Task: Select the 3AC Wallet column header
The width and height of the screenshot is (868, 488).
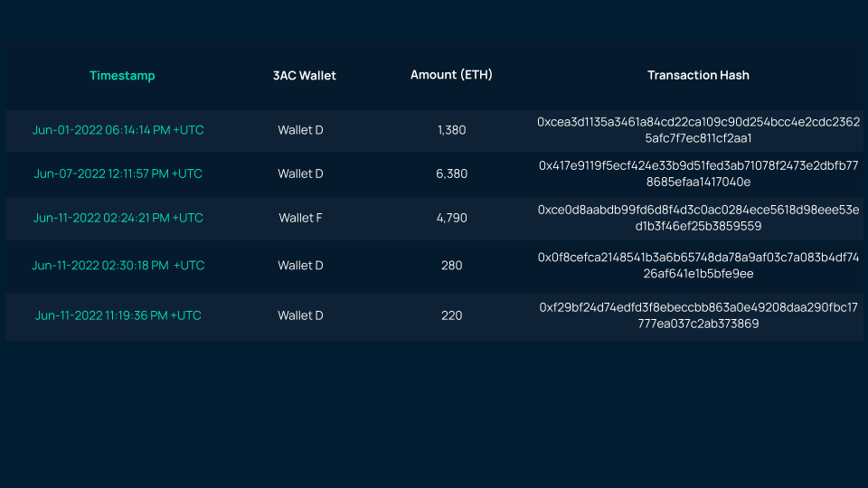Action: point(304,76)
